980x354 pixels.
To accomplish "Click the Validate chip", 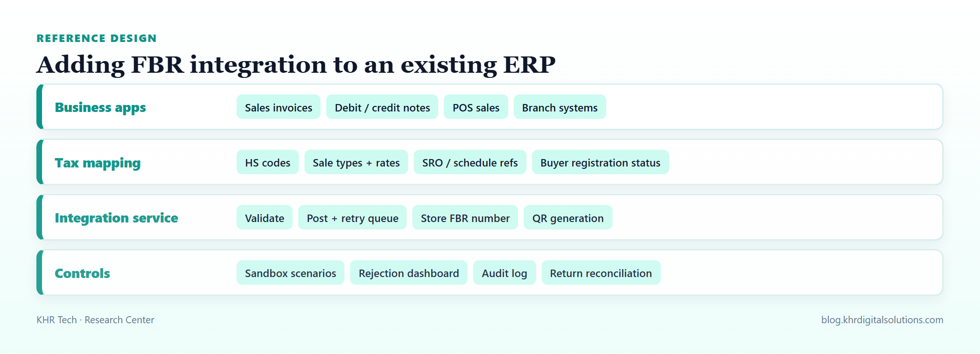I will 265,218.
